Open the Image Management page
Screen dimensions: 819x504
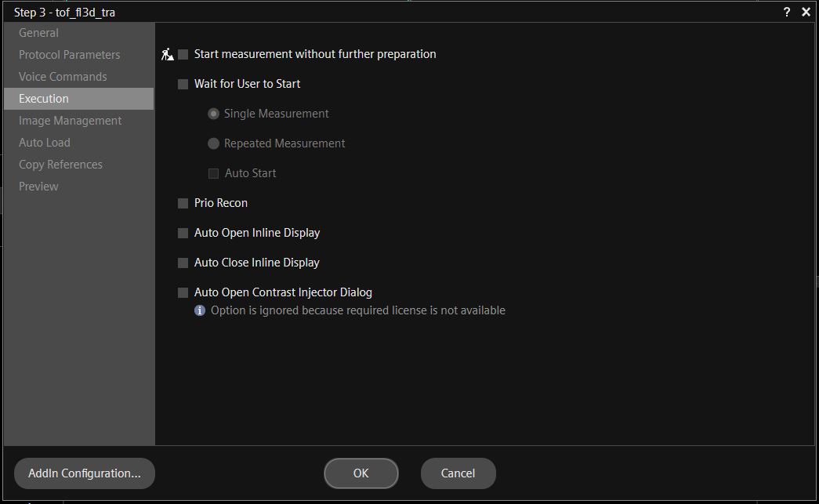70,120
